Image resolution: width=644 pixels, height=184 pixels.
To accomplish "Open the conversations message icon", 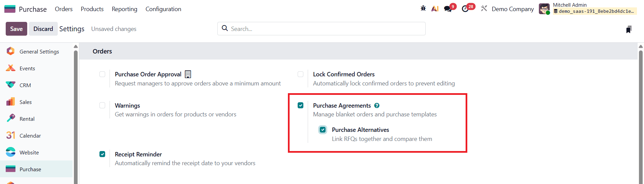I will coord(448,9).
